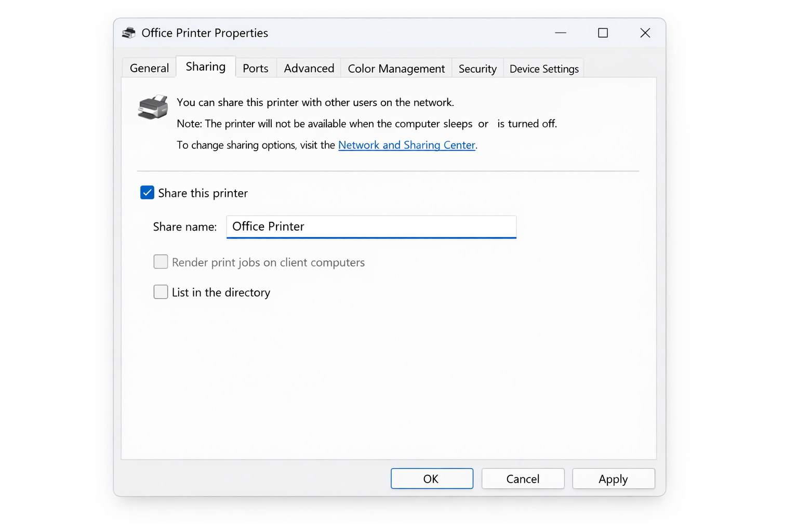Select the Security tab
Image resolution: width=798 pixels, height=532 pixels.
coord(477,68)
